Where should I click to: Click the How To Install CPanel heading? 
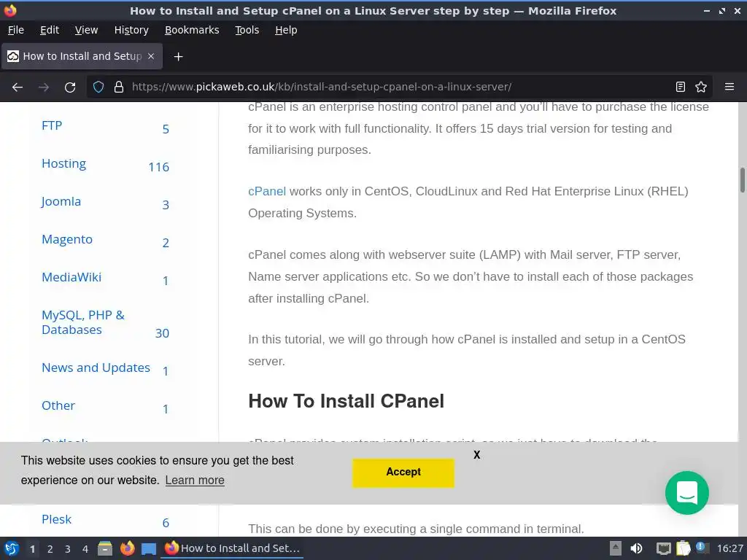346,401
